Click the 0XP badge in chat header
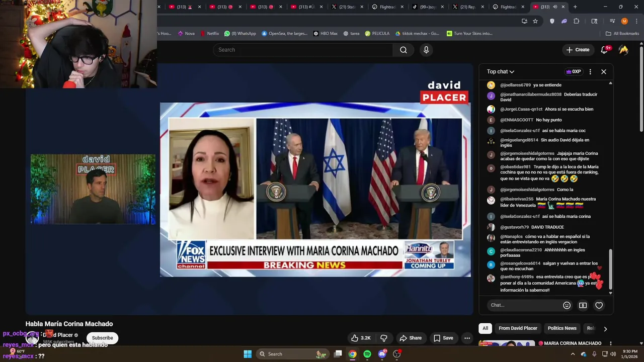Image resolution: width=644 pixels, height=362 pixels. click(574, 72)
